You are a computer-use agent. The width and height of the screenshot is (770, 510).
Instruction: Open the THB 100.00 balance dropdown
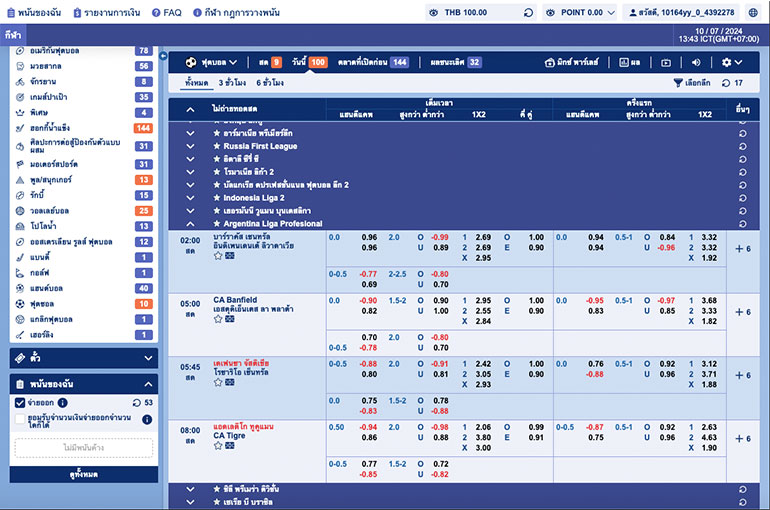click(479, 12)
